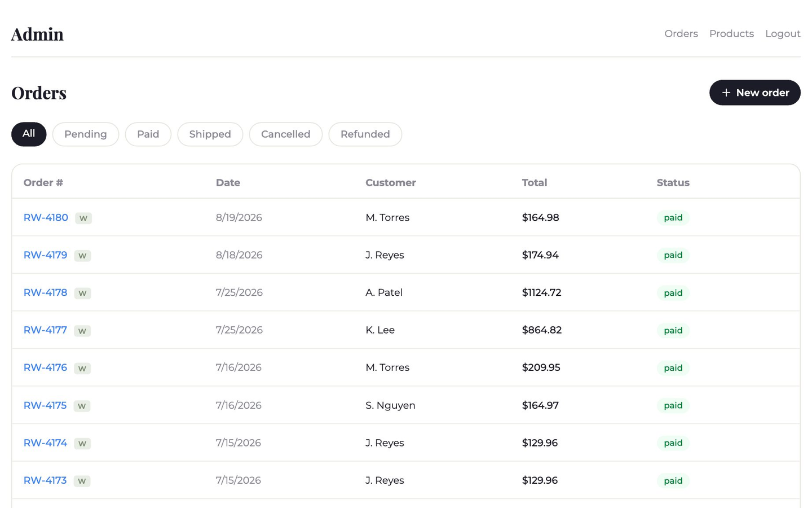Click the date 8/19/2026
The width and height of the screenshot is (812, 508).
click(x=239, y=217)
